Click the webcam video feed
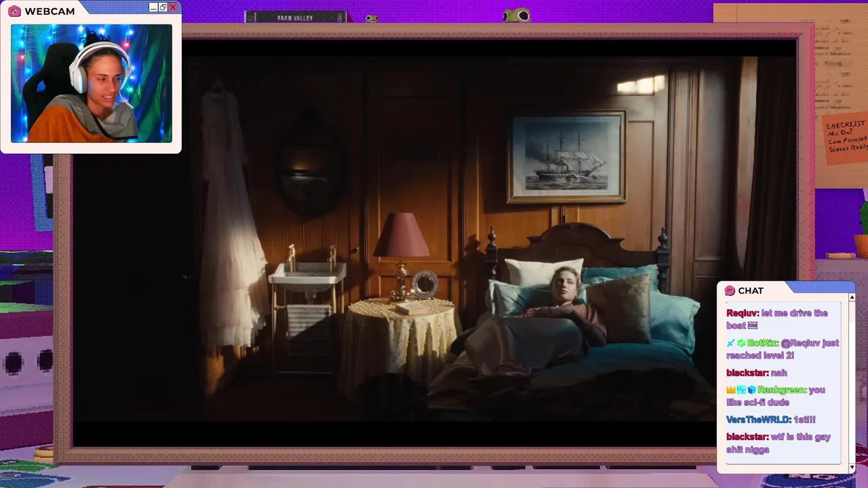The width and height of the screenshot is (868, 488). (x=92, y=83)
